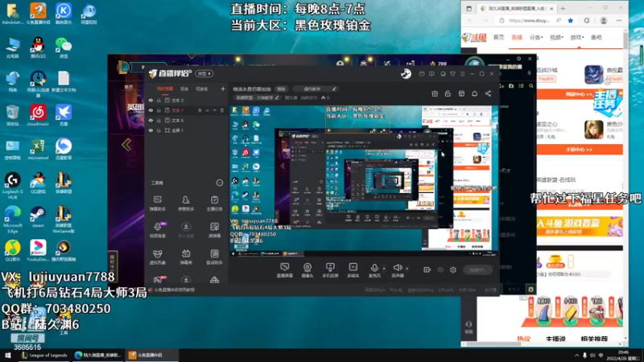Move 文本1 source up with arrow
644x362 pixels.
[207, 110]
